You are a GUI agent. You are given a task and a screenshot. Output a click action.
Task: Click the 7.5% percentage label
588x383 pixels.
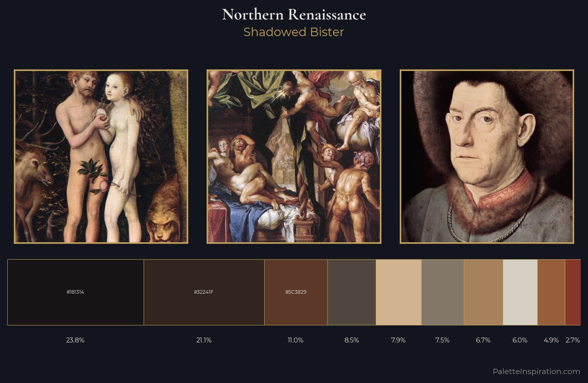[443, 340]
